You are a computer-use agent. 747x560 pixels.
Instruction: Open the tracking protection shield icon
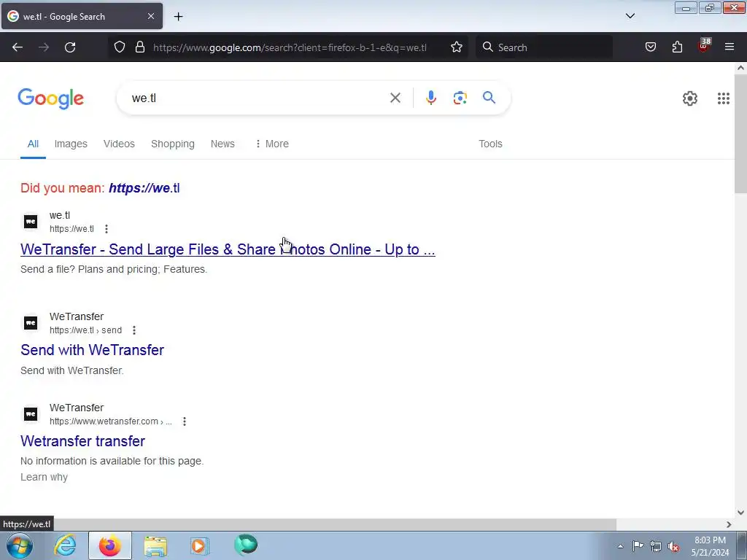pos(120,47)
